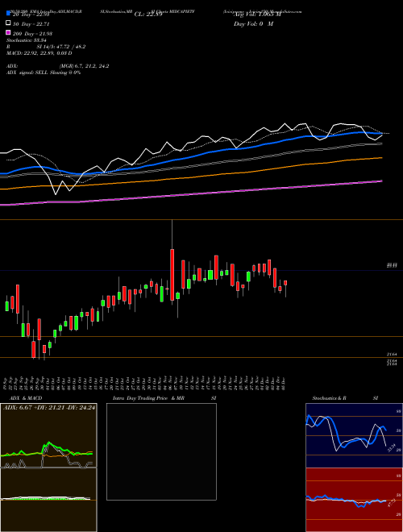This screenshot has height=532, width=403.
Task: Click the ADX: 6.67 +DY: 21.21 header
Action: pyautogui.click(x=49, y=408)
